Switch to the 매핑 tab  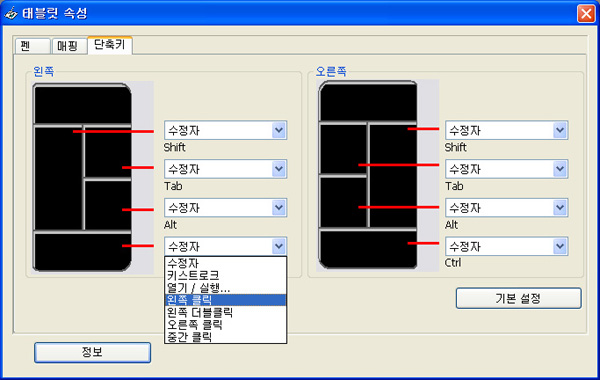click(x=69, y=46)
